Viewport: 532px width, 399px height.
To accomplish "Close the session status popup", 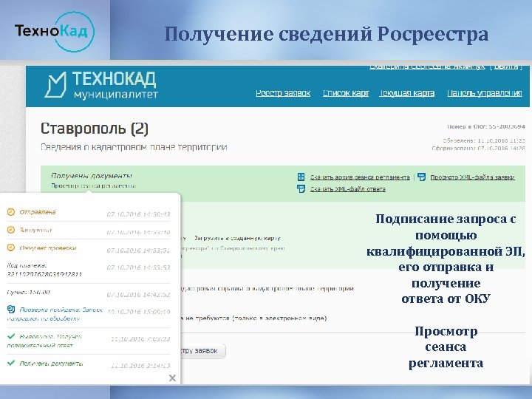I will pos(172,378).
